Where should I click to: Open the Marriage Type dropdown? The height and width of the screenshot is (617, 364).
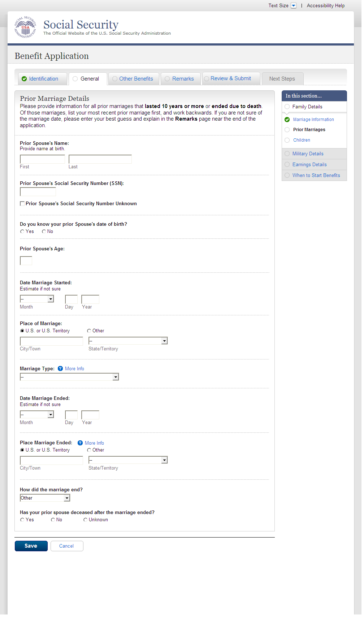tap(116, 377)
